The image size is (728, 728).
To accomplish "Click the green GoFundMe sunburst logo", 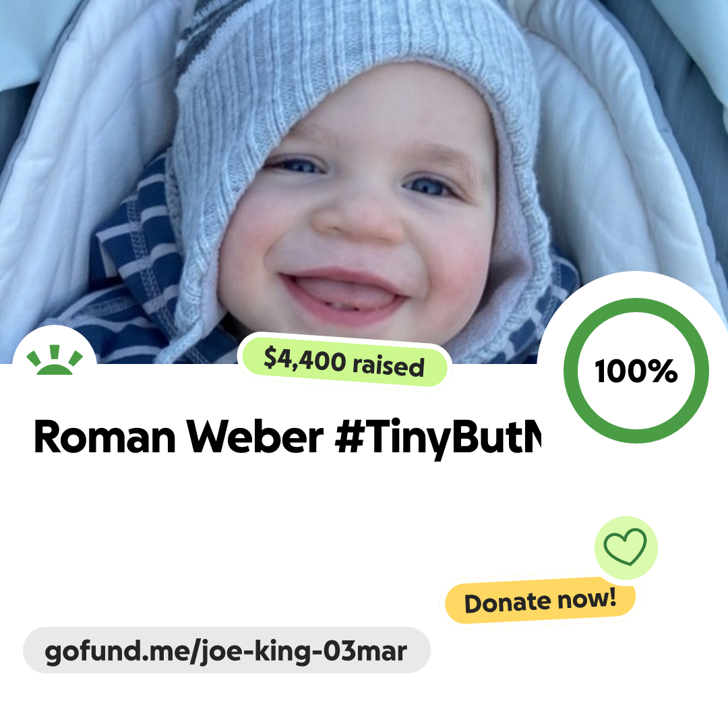I will [55, 360].
